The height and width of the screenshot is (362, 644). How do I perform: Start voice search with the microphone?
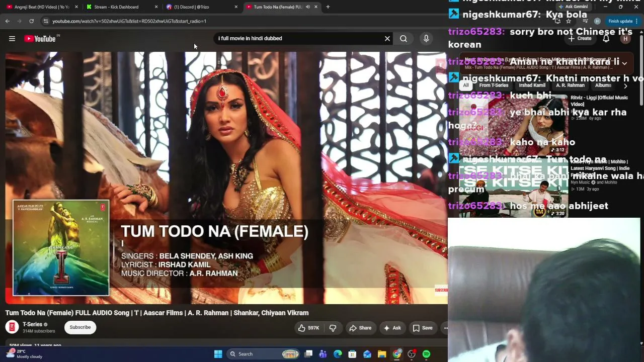click(x=426, y=39)
